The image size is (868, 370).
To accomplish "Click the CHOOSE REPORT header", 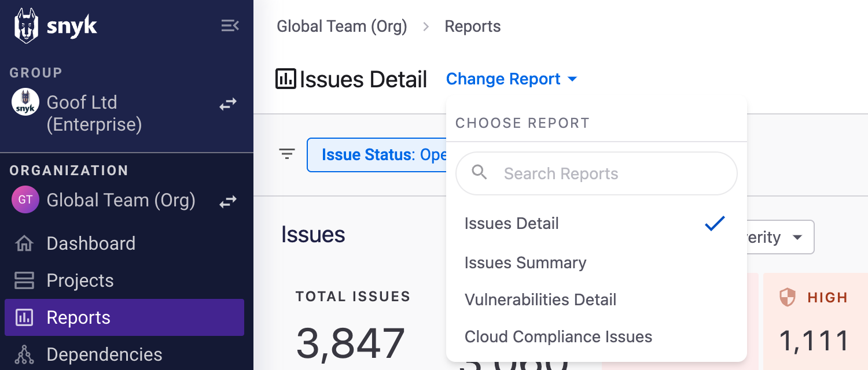I will tap(523, 123).
